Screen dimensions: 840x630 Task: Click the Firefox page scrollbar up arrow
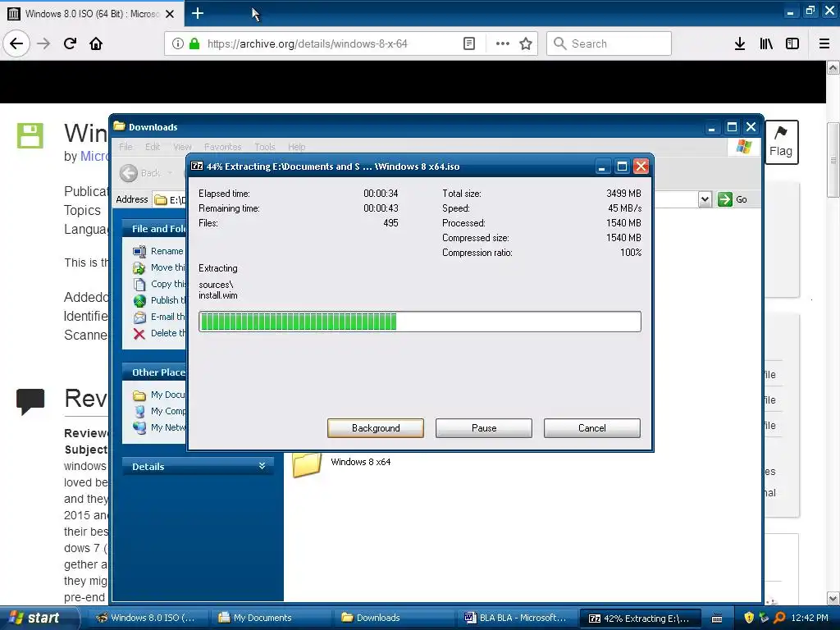833,67
